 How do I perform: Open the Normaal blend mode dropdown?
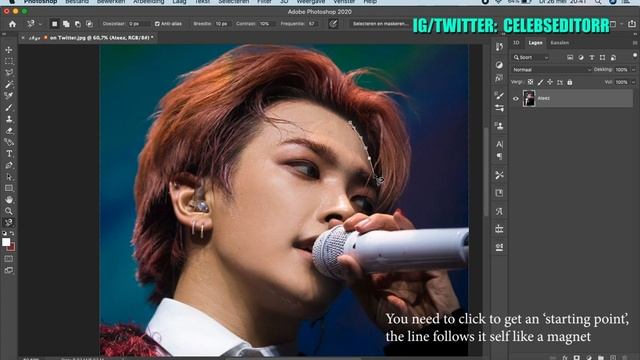tap(551, 70)
